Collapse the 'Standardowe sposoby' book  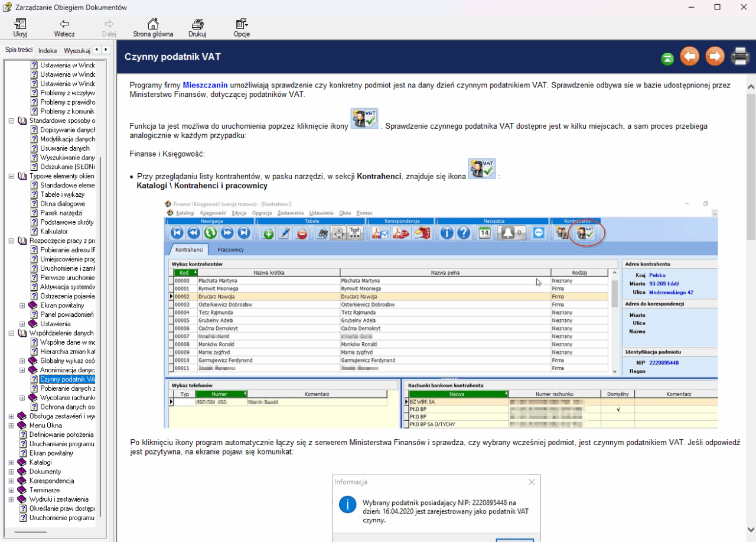[11, 121]
